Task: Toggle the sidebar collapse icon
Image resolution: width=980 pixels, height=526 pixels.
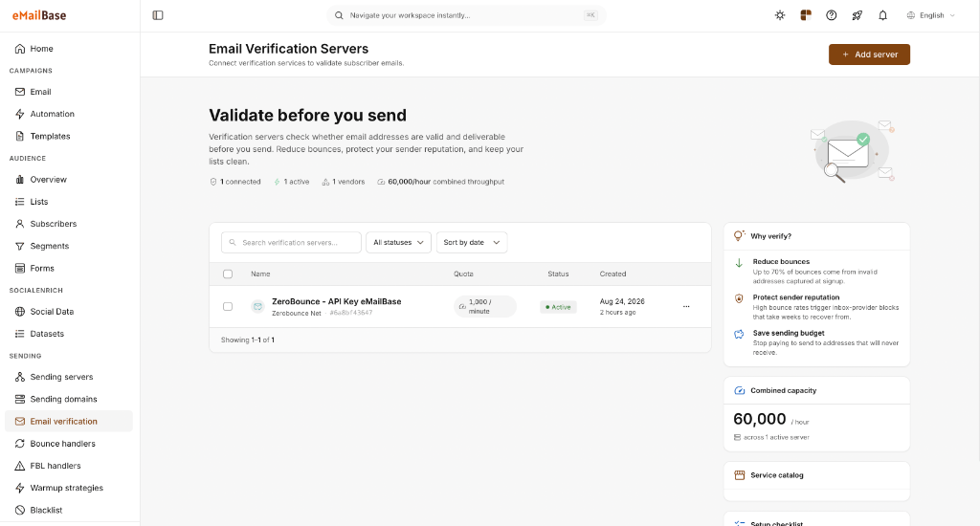Action: 158,15
